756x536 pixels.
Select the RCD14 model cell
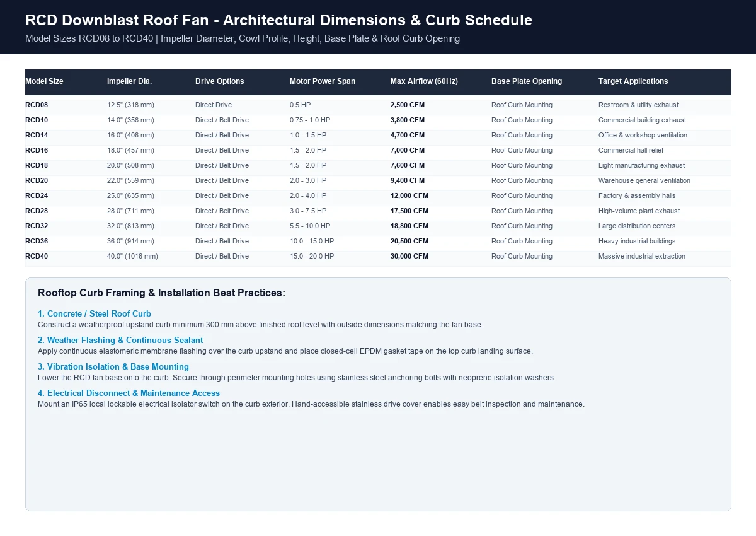[37, 135]
